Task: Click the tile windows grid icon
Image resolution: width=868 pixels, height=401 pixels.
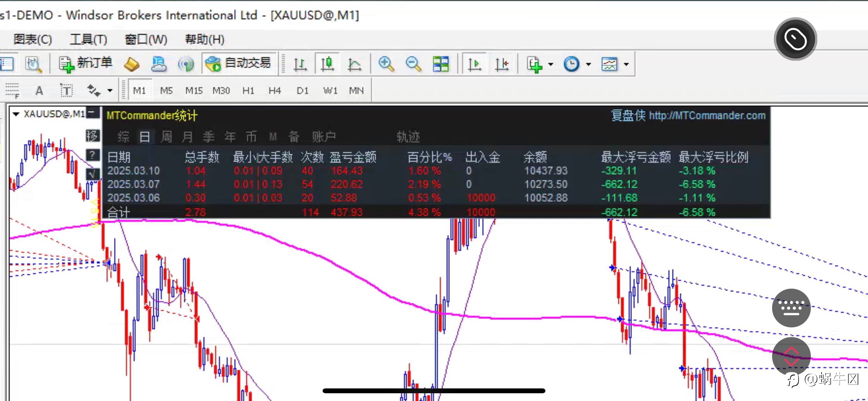Action: point(441,64)
